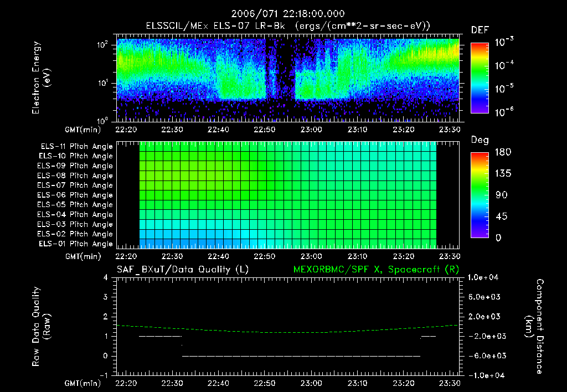Viewport: 567px width, 392px height.
Task: Select the ELS-09 Pitch Angle row label
Action: pos(75,166)
